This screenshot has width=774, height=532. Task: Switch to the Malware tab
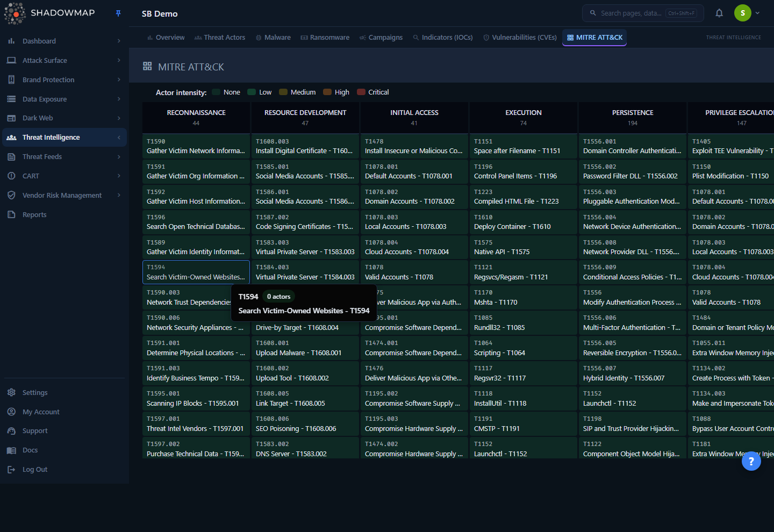[x=273, y=38]
